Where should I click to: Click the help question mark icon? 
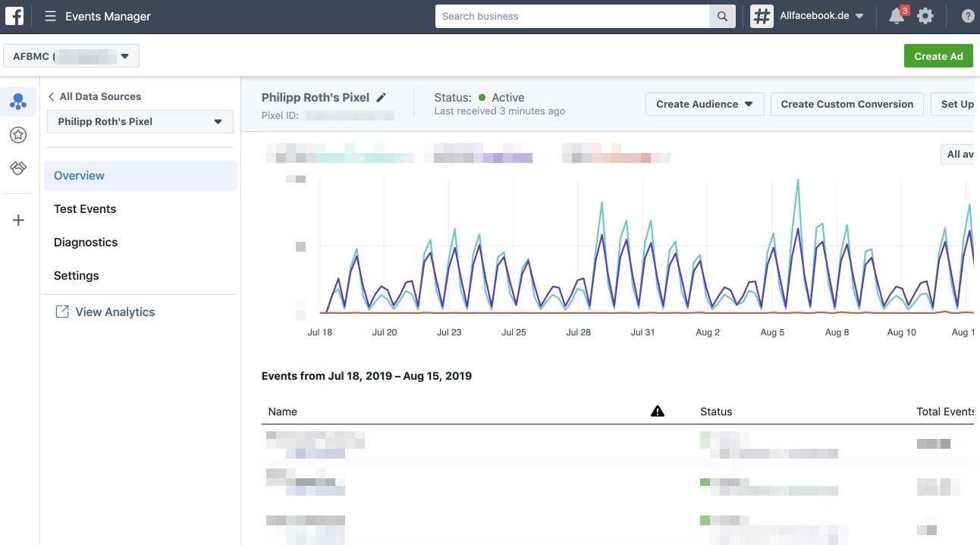coord(968,16)
